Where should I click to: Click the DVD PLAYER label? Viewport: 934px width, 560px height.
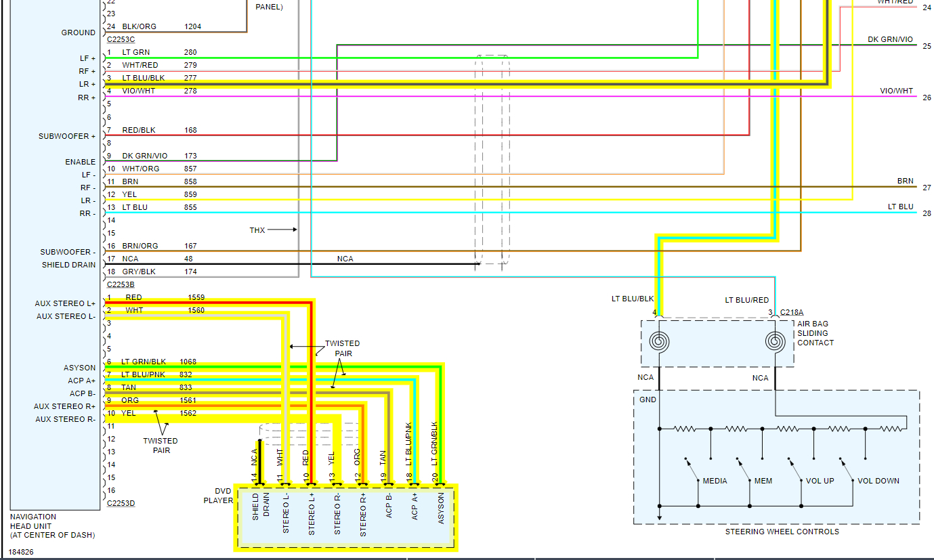(217, 496)
